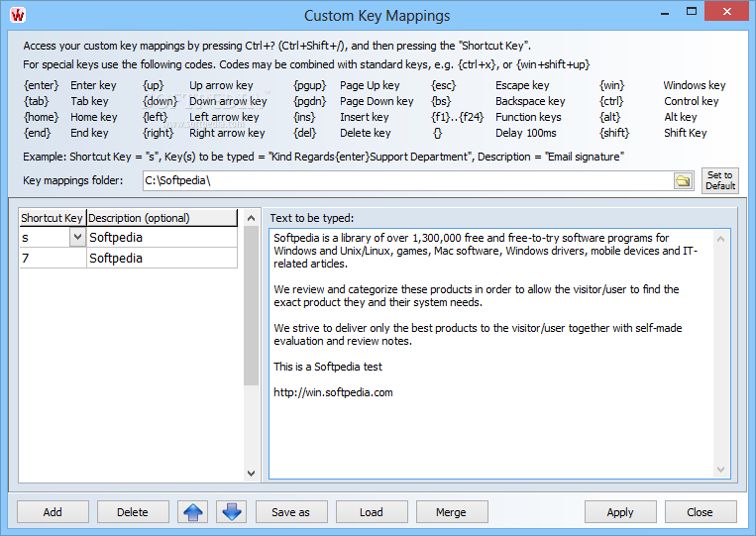Image resolution: width=756 pixels, height=536 pixels.
Task: Click the Save as button
Action: tap(290, 512)
